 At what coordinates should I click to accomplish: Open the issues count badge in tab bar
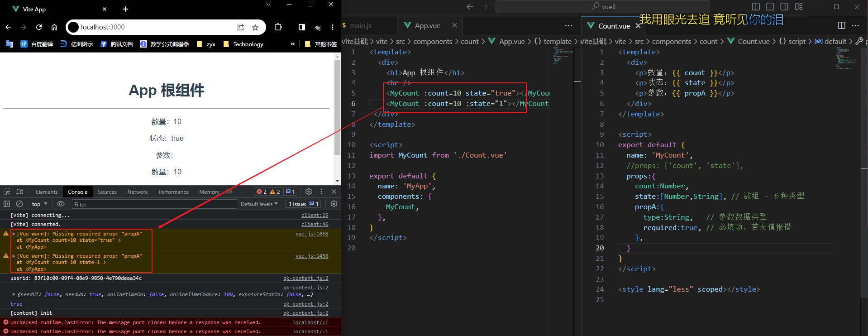(291, 192)
